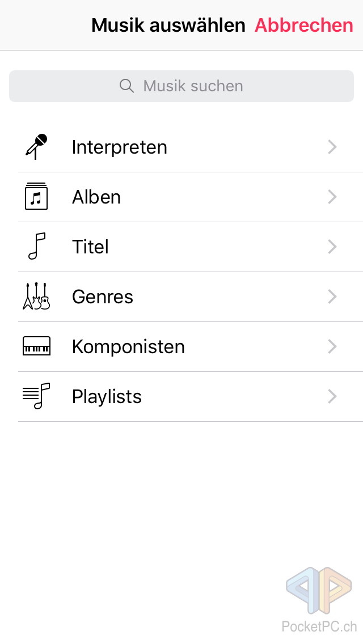Open Komponisten via its chevron arrow
This screenshot has height=644, width=363.
pyautogui.click(x=332, y=347)
